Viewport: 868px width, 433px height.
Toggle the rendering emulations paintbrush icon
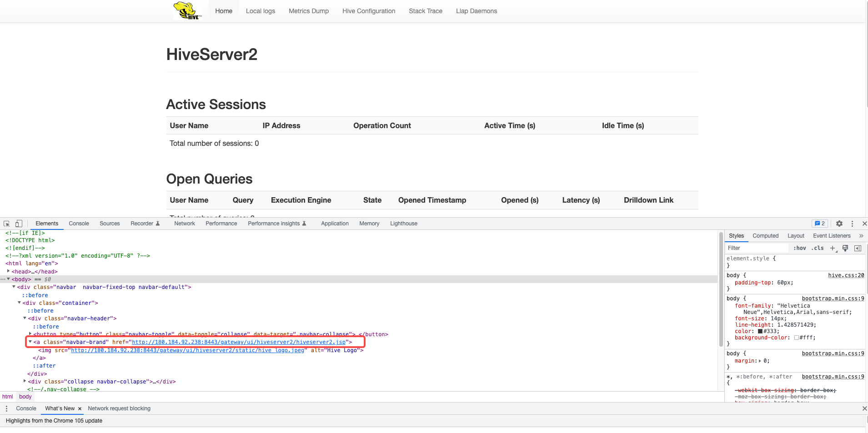(845, 248)
